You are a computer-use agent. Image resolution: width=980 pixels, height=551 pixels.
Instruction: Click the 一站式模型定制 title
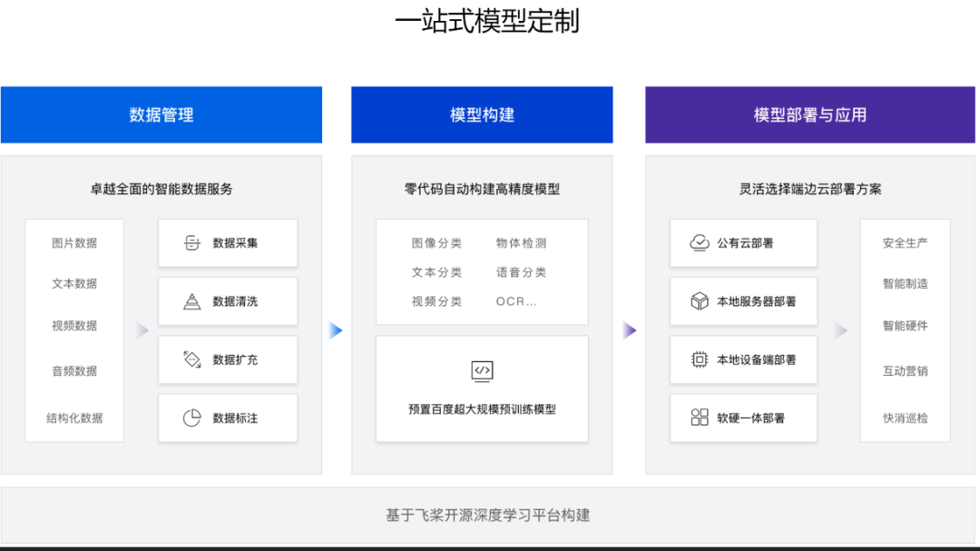point(487,21)
